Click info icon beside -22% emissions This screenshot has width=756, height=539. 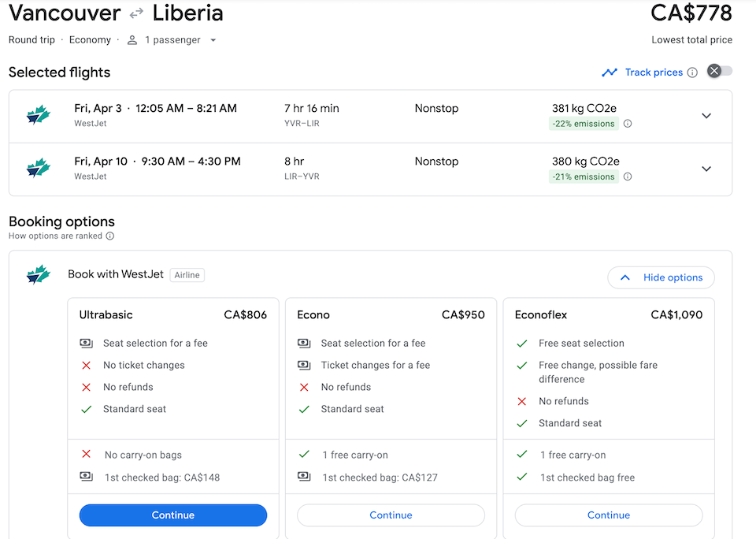click(628, 124)
